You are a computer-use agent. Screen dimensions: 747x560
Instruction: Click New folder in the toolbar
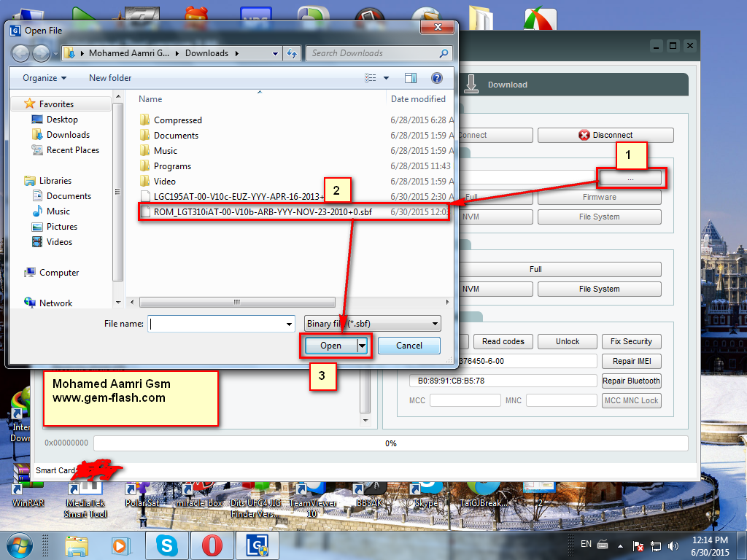coord(110,77)
